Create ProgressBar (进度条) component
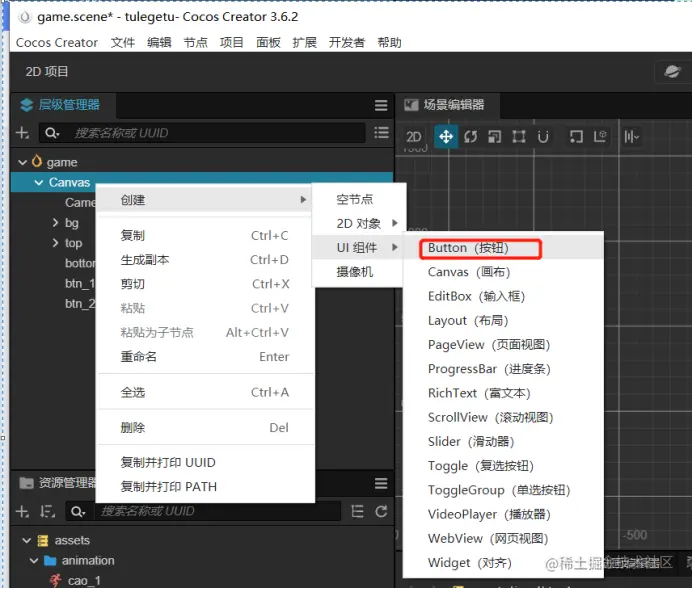 [503, 369]
